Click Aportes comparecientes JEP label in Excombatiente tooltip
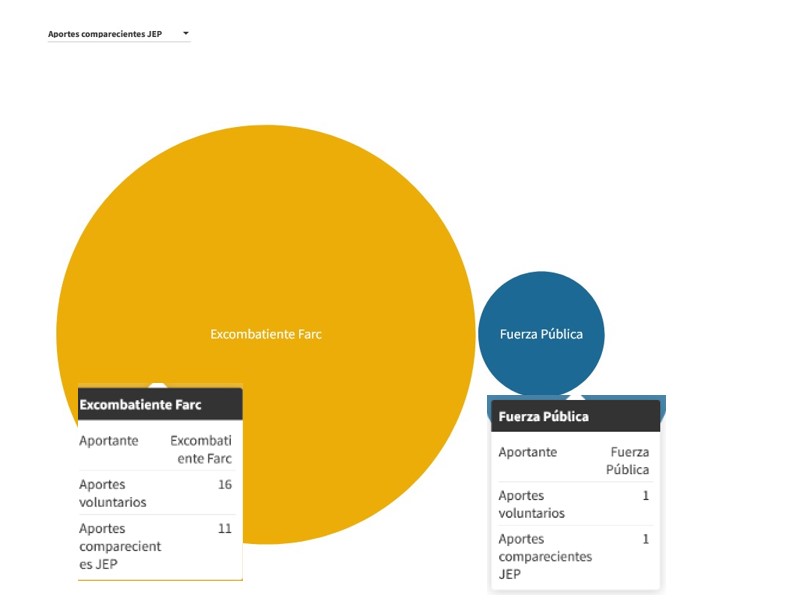The height and width of the screenshot is (603, 796). point(120,546)
